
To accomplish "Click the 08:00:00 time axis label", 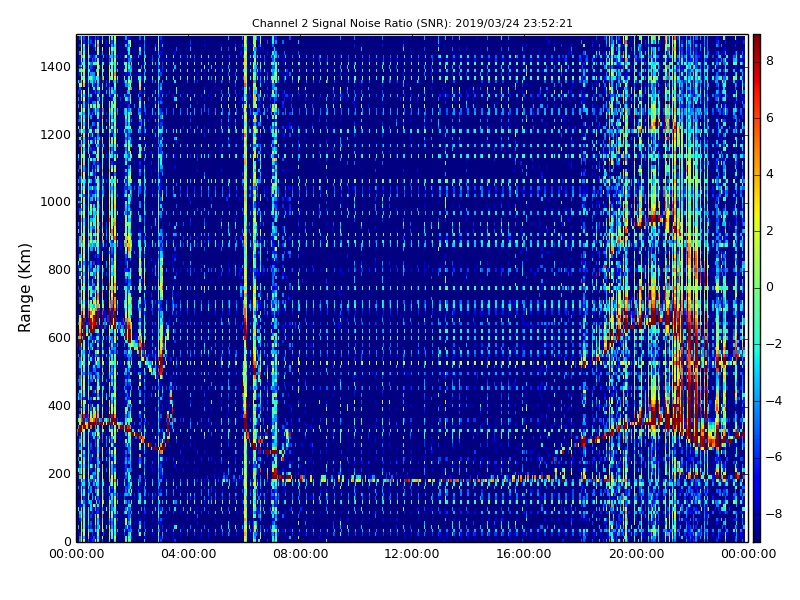I will [301, 554].
